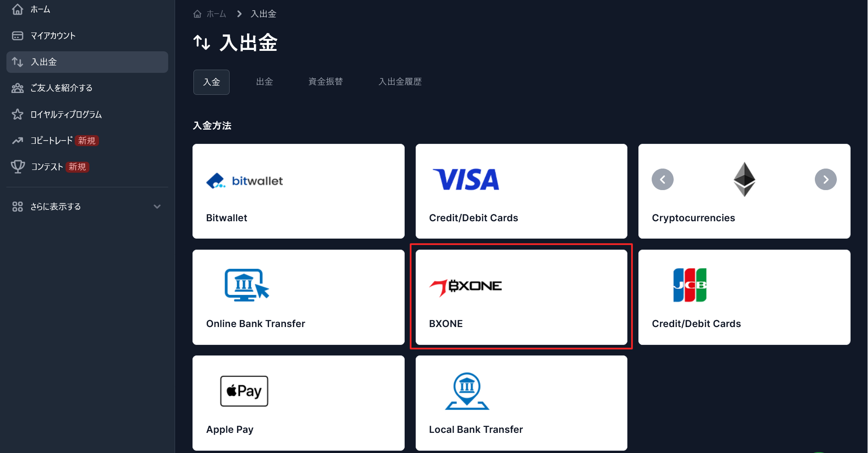The image size is (868, 453).
Task: Click the Apple Pay logo
Action: tap(244, 391)
